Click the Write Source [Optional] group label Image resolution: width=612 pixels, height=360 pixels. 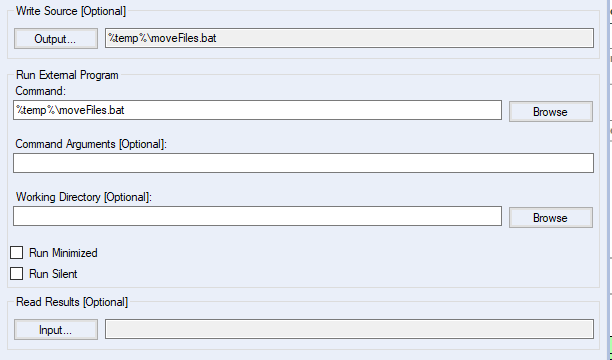[x=71, y=11]
